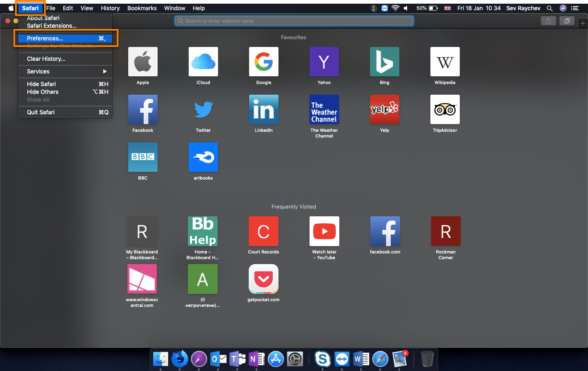
Task: Open Wi-Fi status menu
Action: point(395,8)
